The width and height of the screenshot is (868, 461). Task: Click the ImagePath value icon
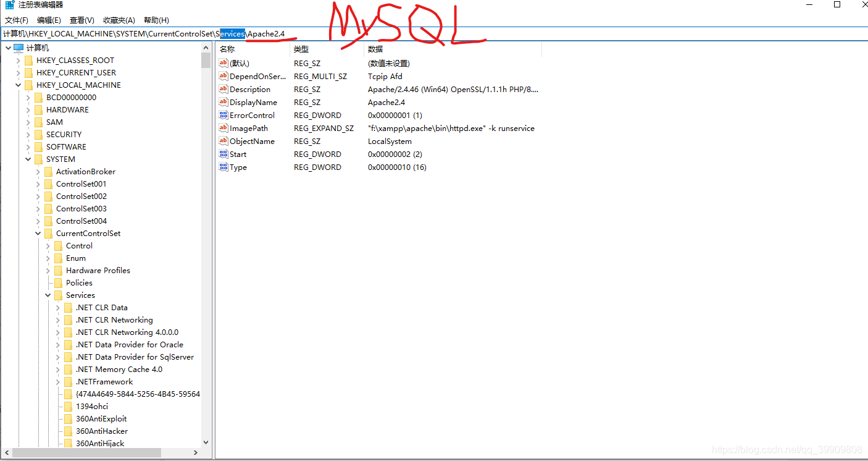tap(223, 128)
